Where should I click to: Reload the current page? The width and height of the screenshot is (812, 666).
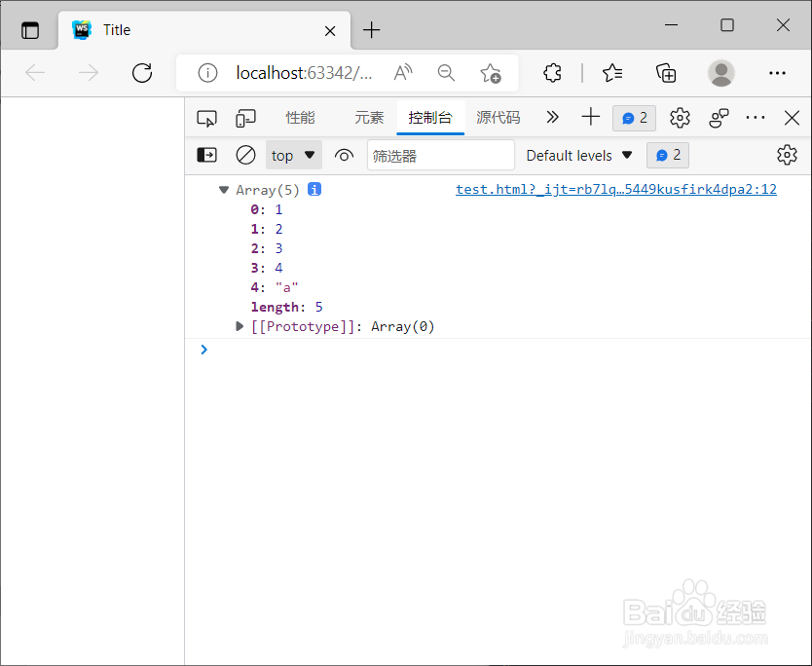(x=142, y=72)
